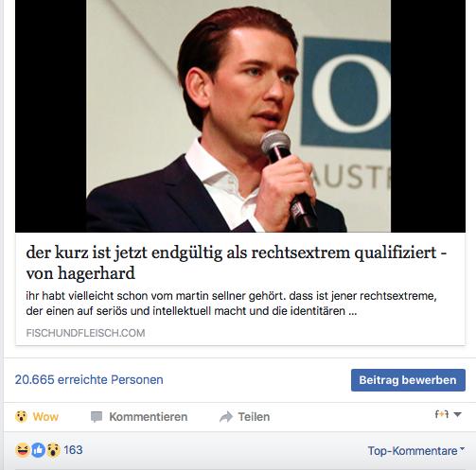This screenshot has height=470, width=476.
Task: Click the 'von hagerhard' headline line
Action: point(80,273)
